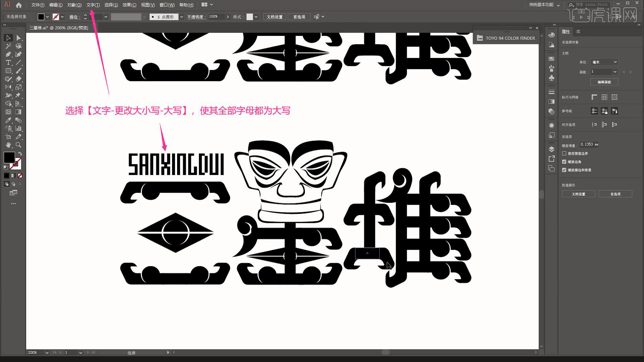
Task: Toggle 缩放描边和效果 checkbox
Action: (564, 170)
